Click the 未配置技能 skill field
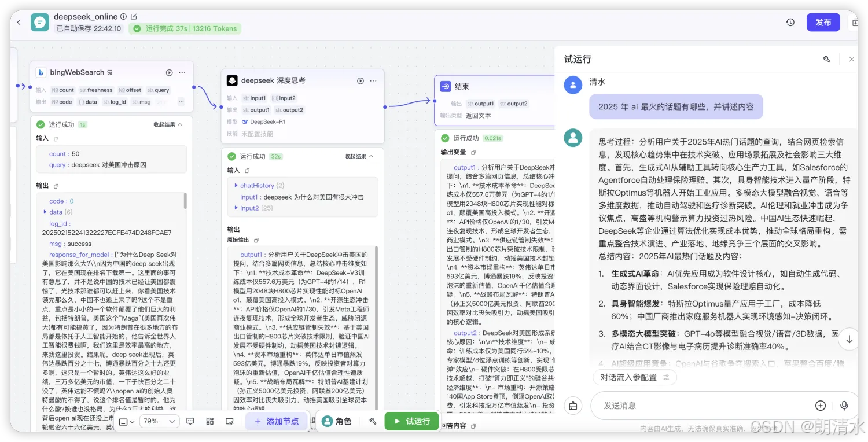Screen dimensions: 868x442 pyautogui.click(x=257, y=134)
